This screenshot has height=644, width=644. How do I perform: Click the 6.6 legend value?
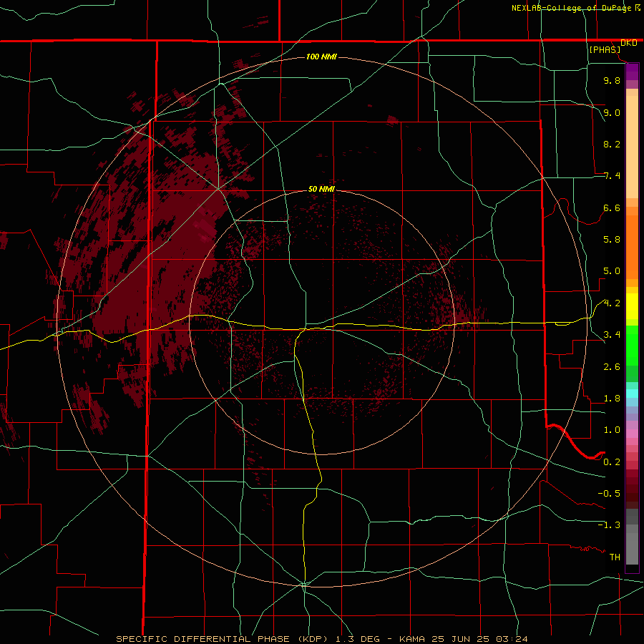(612, 208)
